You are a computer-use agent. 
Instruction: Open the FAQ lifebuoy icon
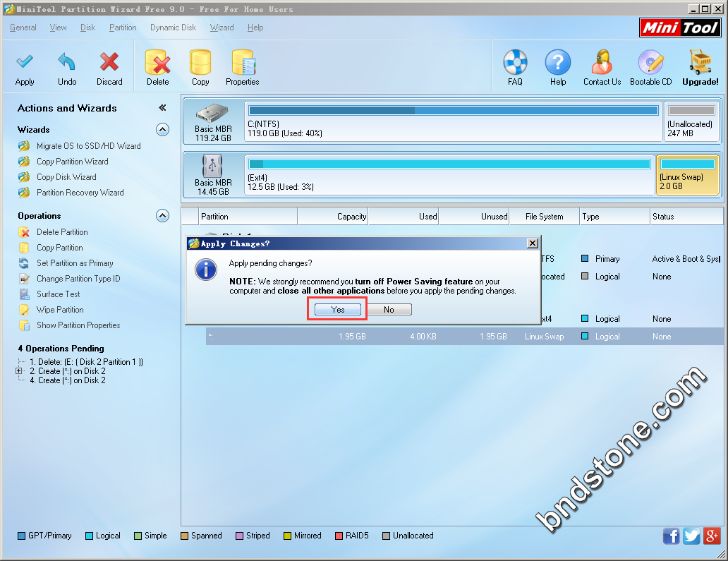coord(516,62)
